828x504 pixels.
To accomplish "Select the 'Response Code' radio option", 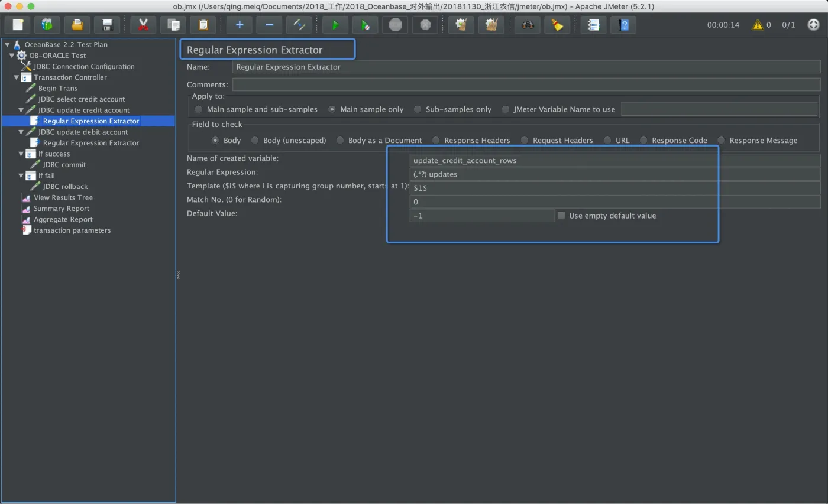I will [643, 140].
